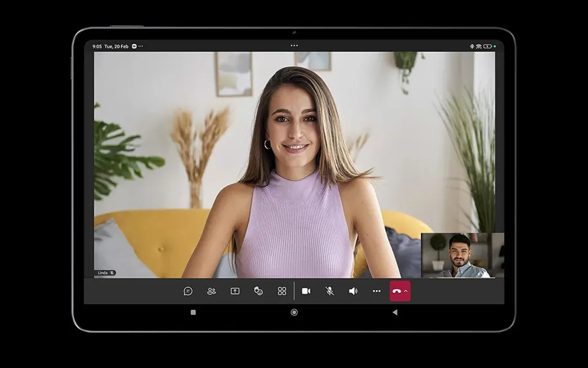Open the meeting chat

pyautogui.click(x=188, y=291)
